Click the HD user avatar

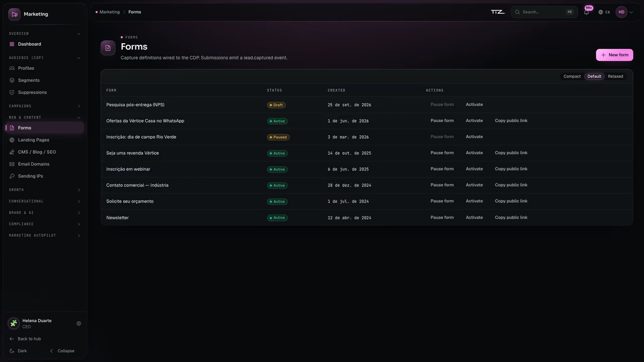[621, 12]
